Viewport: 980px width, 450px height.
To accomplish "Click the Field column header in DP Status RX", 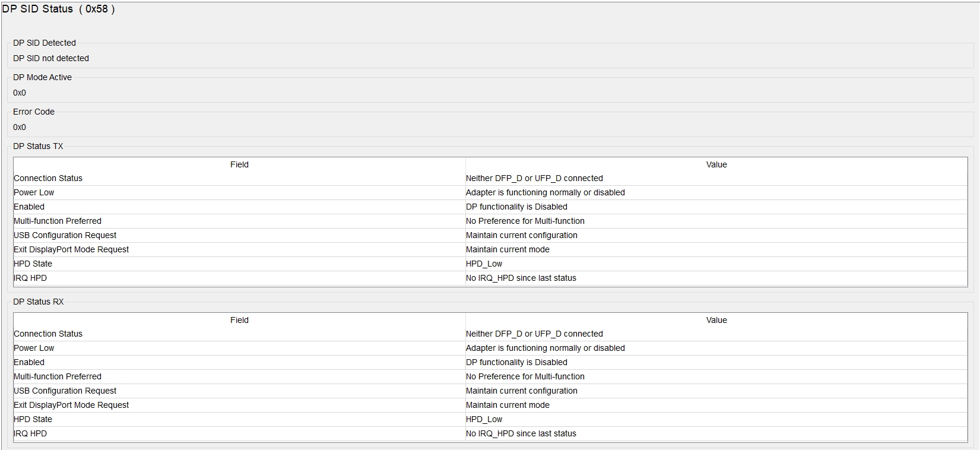I will (239, 320).
